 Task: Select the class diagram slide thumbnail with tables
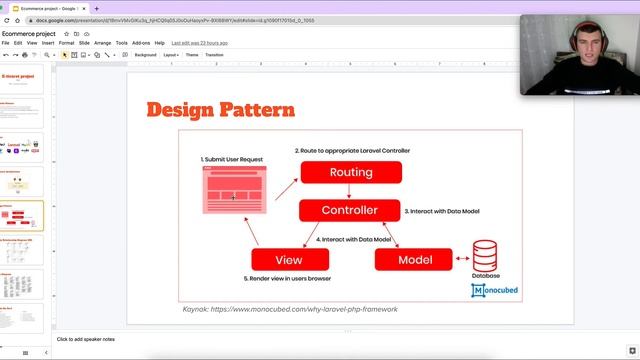pyautogui.click(x=21, y=284)
